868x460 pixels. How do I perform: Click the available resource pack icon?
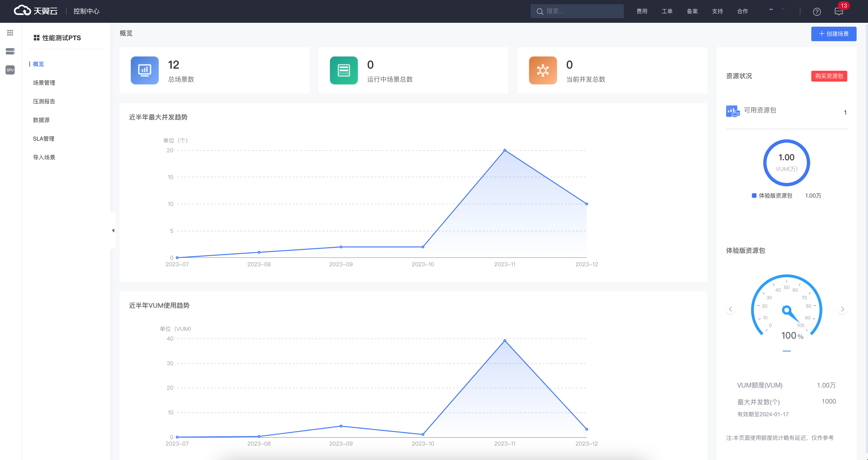[x=733, y=111]
